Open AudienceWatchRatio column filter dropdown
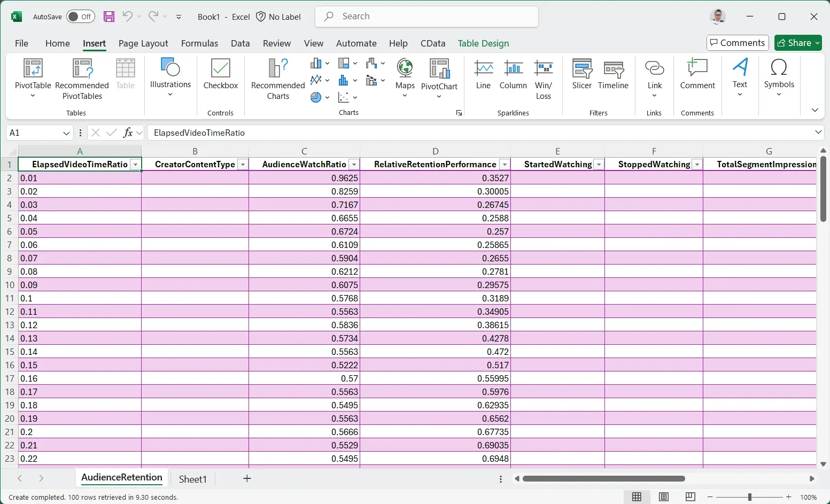 tap(353, 165)
